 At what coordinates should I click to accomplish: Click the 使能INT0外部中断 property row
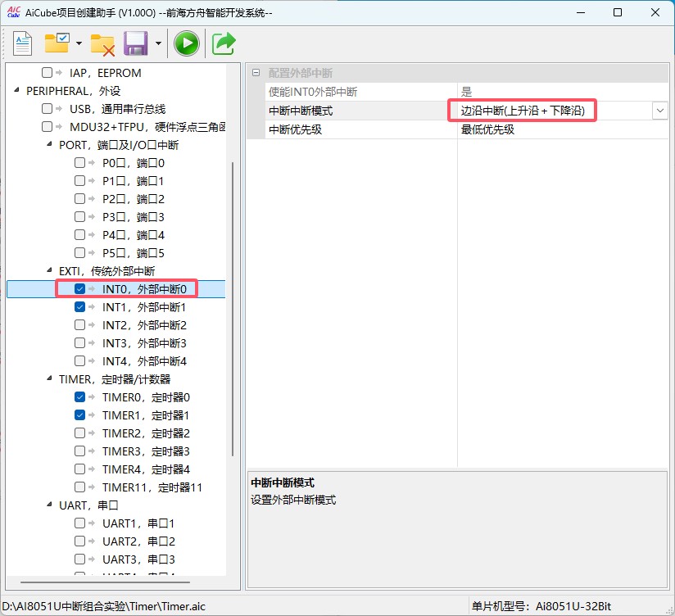pyautogui.click(x=467, y=92)
